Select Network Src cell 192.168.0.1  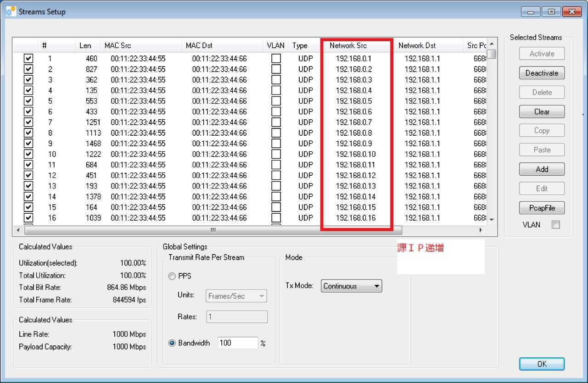coord(353,59)
